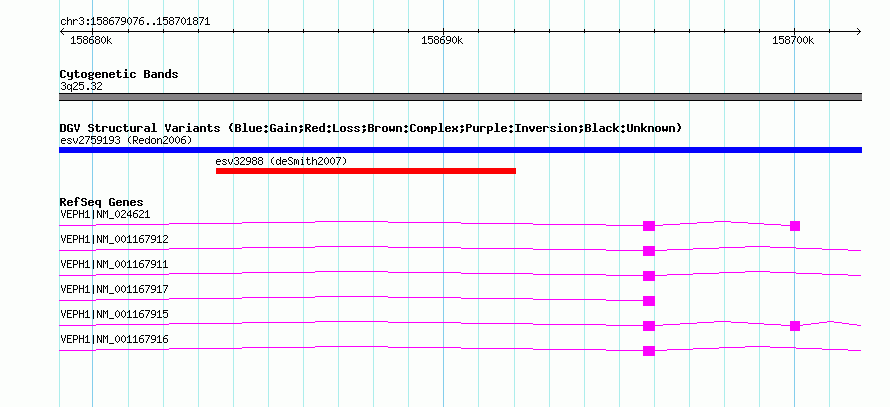Click the VEPH1|NM_001167916 transcript label
Screen dimensions: 890x407
click(x=114, y=339)
